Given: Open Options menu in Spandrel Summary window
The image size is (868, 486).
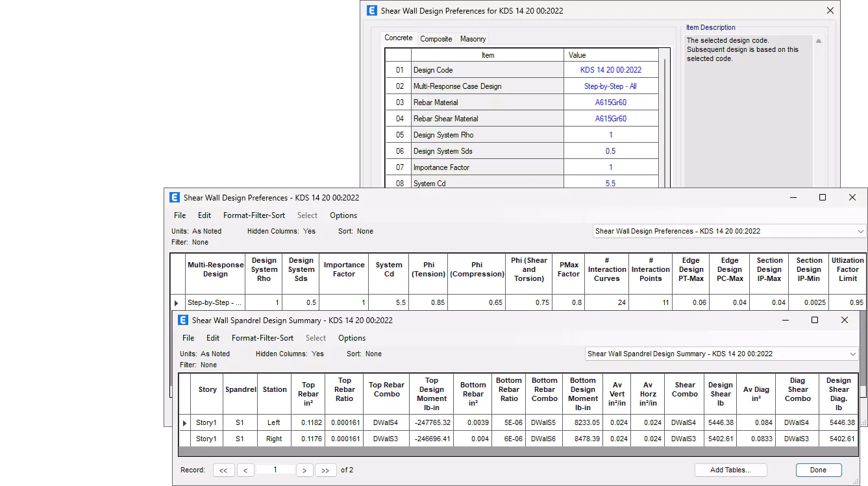Looking at the screenshot, I should tap(351, 338).
